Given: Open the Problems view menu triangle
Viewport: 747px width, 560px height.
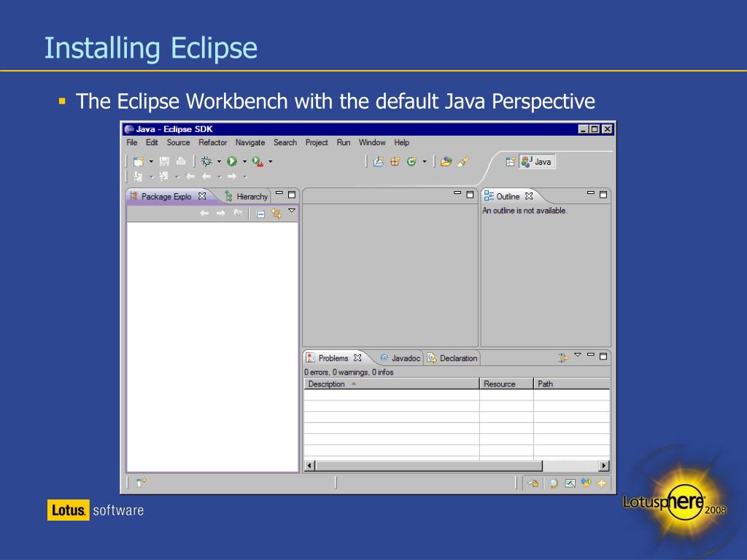Looking at the screenshot, I should [578, 355].
